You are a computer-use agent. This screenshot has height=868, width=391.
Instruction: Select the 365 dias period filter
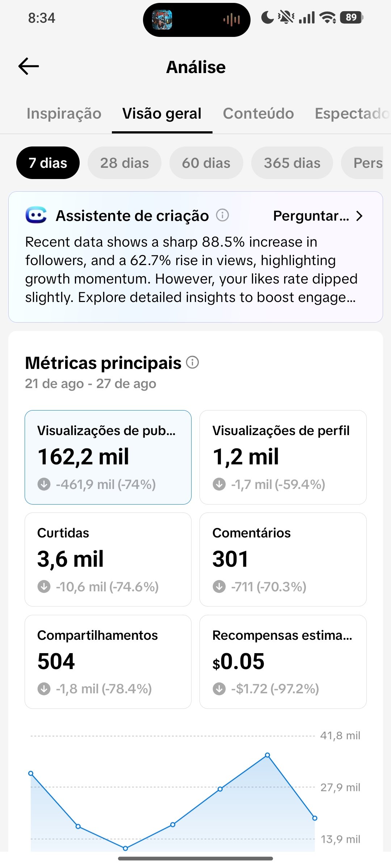292,163
